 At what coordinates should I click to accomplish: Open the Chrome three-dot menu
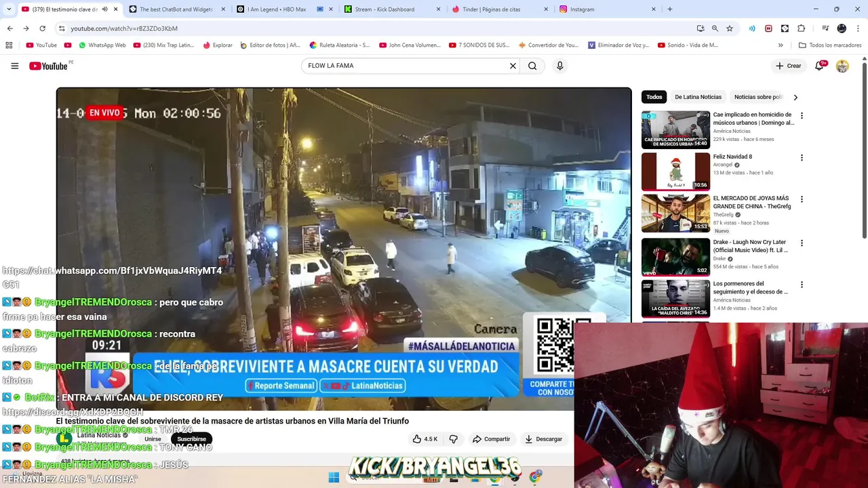tap(859, 28)
